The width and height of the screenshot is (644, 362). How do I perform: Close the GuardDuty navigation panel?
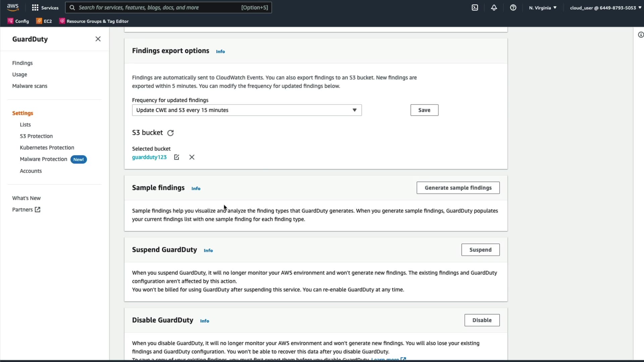click(98, 39)
